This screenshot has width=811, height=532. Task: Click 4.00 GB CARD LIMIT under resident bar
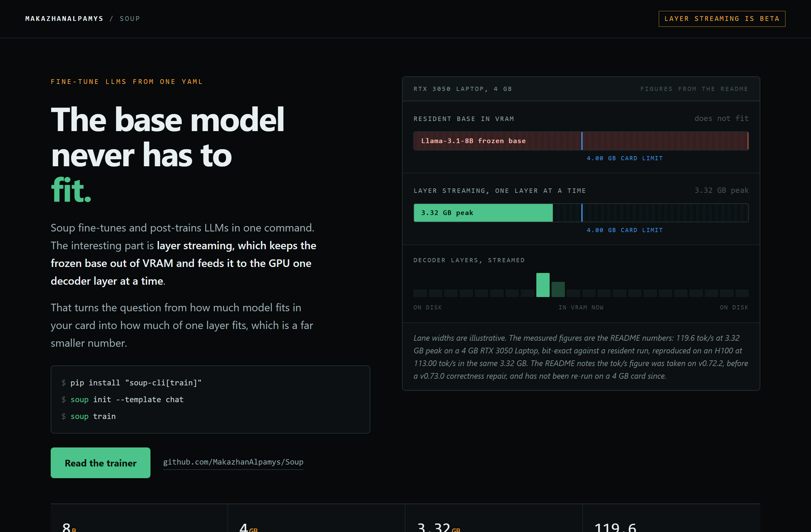pyautogui.click(x=625, y=158)
